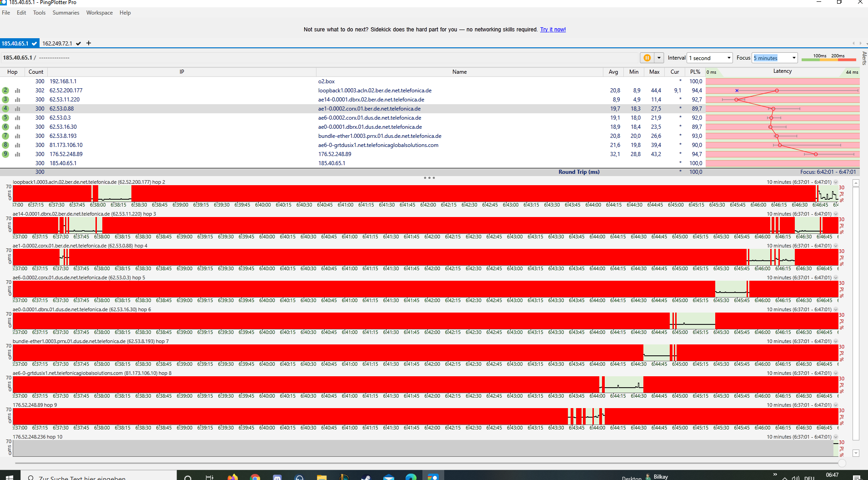868x480 pixels.
Task: Click the Count column header
Action: 36,72
